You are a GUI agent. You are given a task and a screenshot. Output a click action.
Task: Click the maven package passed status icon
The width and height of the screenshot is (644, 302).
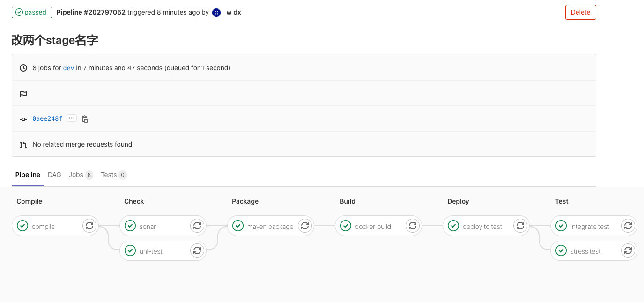pyautogui.click(x=238, y=226)
